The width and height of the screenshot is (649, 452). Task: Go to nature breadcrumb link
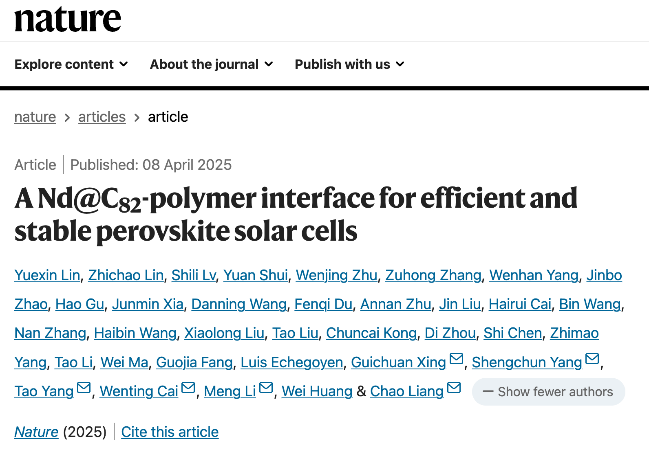click(x=35, y=117)
